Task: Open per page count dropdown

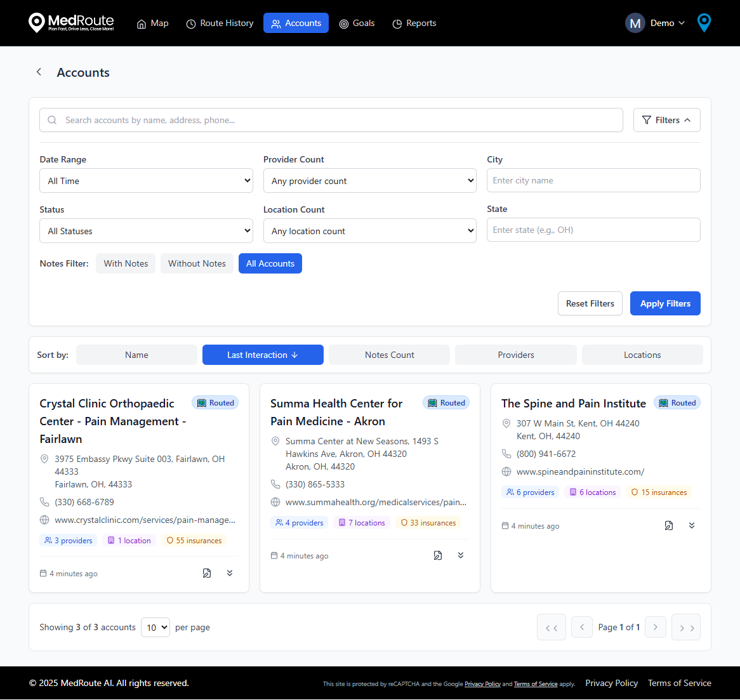Action: (155, 627)
